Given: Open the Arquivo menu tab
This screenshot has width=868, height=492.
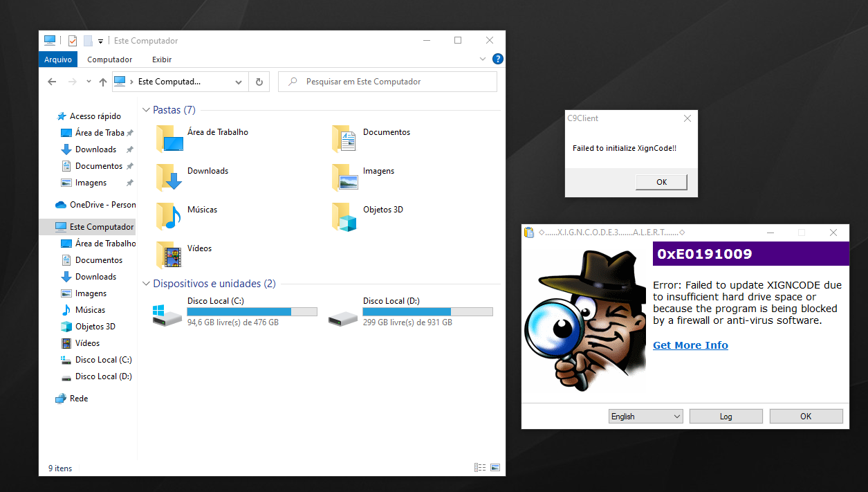Looking at the screenshot, I should click(58, 60).
